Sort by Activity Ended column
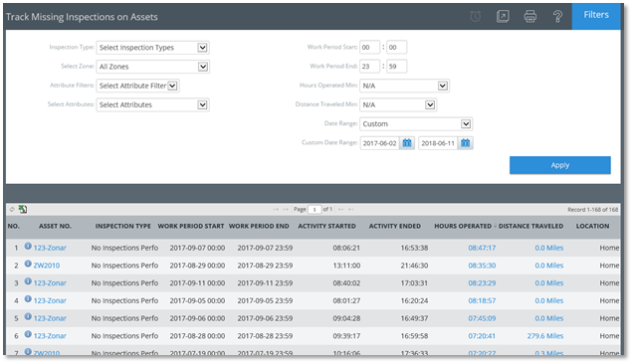Image resolution: width=633 pixels, height=364 pixels. [394, 226]
